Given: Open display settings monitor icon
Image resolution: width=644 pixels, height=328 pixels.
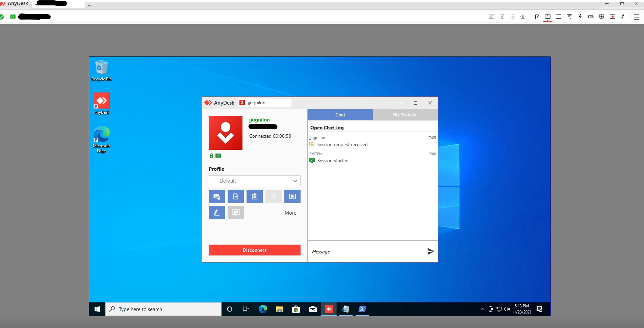Looking at the screenshot, I should tap(559, 17).
